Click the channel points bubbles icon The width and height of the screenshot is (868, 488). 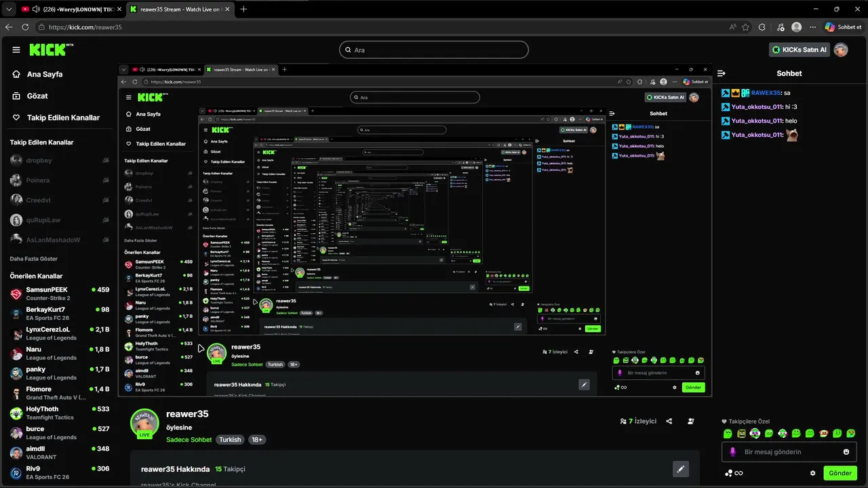(x=729, y=473)
